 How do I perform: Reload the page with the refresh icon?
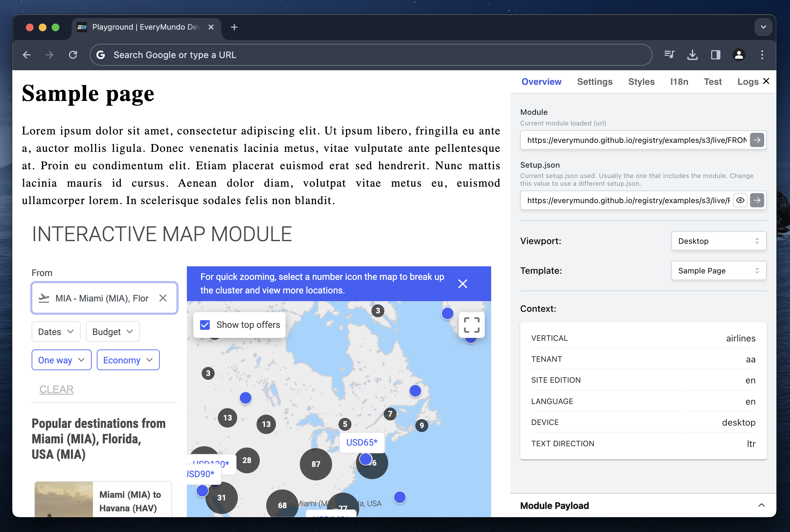(x=73, y=54)
